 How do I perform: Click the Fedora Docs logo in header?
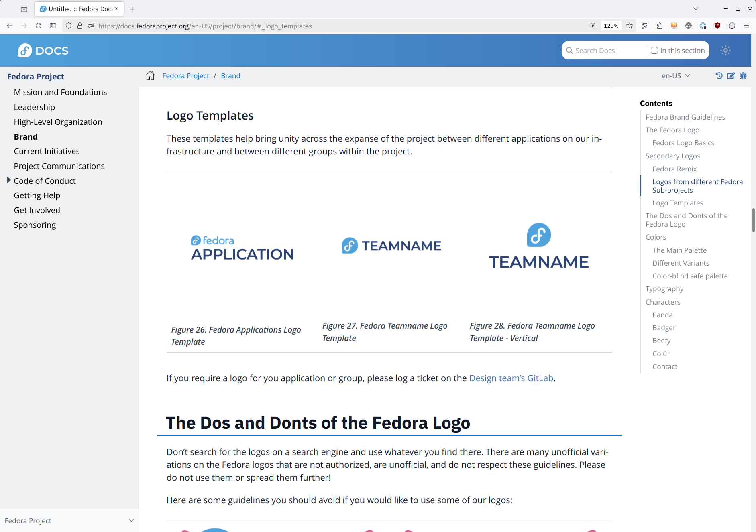tap(43, 51)
